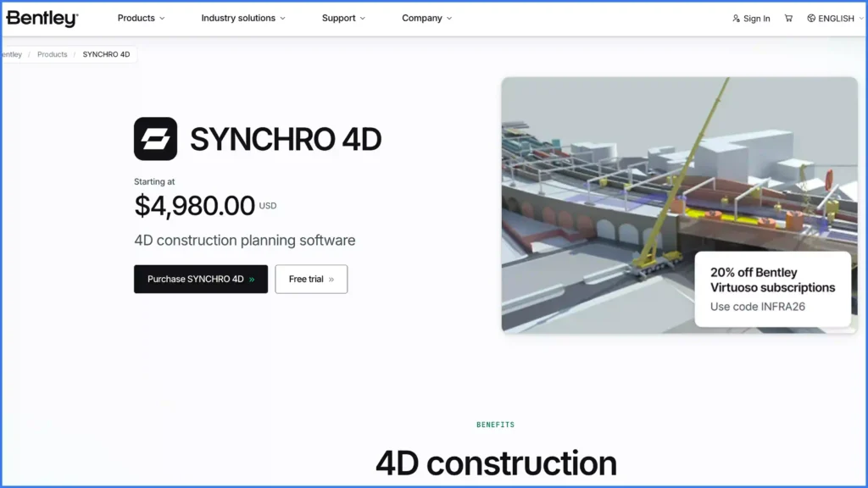
Task: Click the SYNCHRO 4D heading
Action: [x=286, y=139]
